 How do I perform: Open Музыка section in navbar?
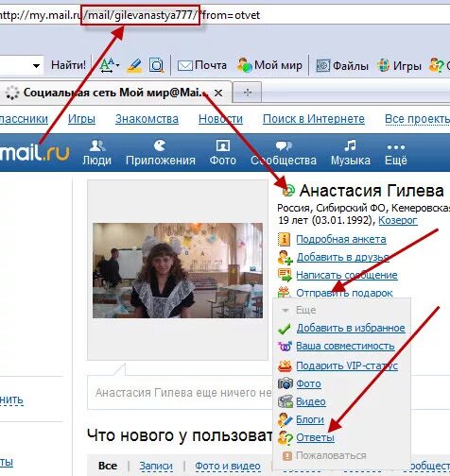[351, 153]
